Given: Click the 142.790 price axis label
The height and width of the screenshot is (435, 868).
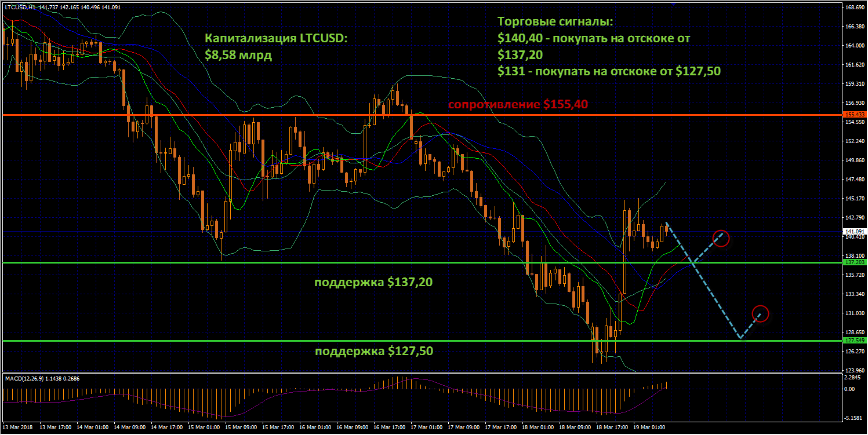Looking at the screenshot, I should (856, 218).
